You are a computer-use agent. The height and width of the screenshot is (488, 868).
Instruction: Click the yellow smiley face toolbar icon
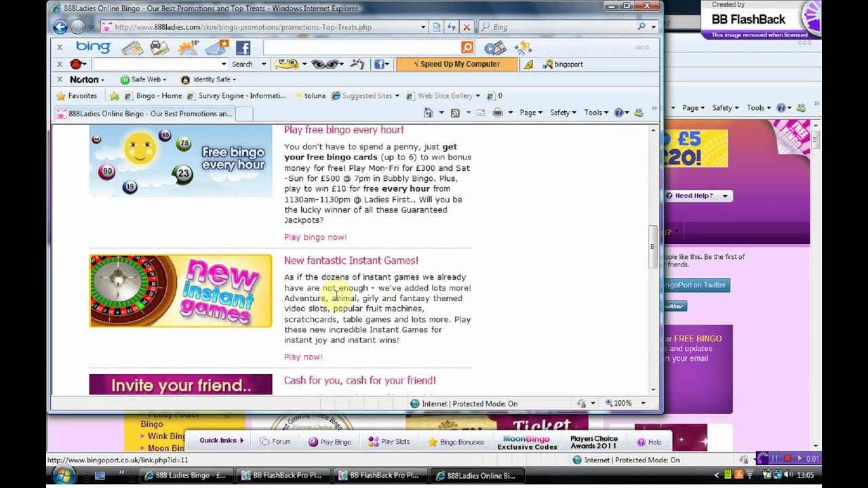pyautogui.click(x=286, y=64)
